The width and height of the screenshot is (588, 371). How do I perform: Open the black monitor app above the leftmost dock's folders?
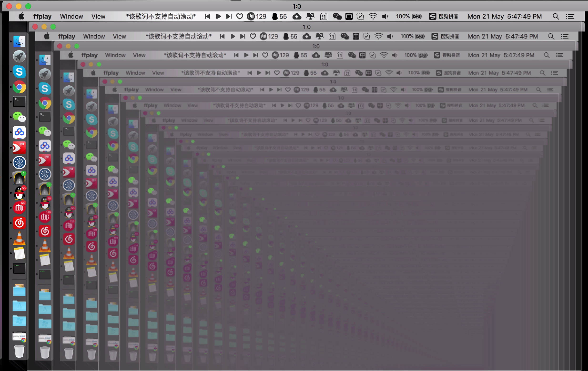[x=19, y=268]
